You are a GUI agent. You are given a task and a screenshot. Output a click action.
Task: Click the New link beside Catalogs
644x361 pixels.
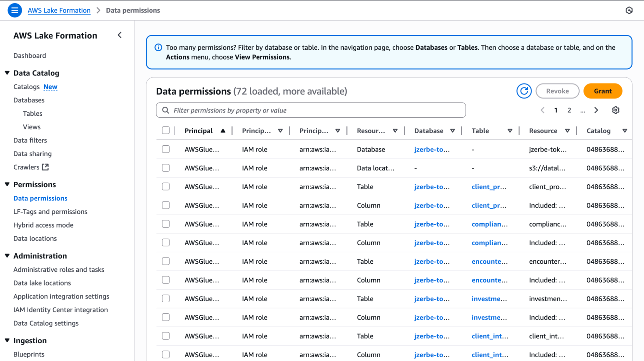pos(50,87)
